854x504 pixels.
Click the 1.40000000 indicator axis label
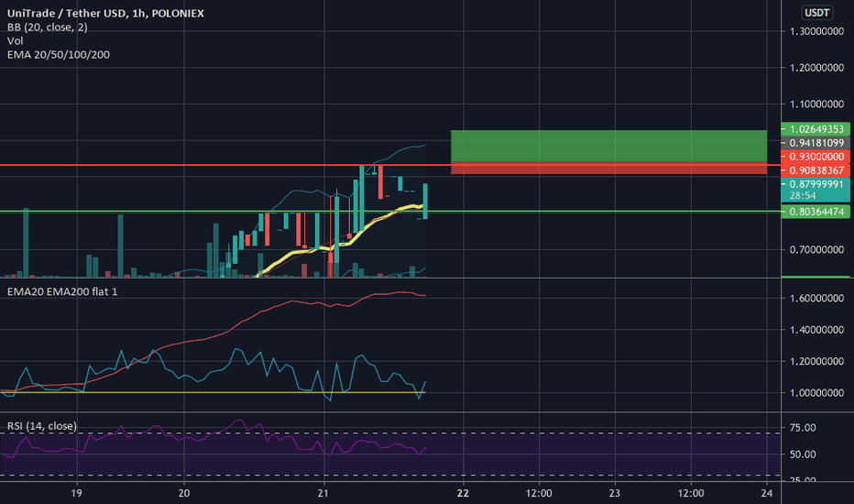pyautogui.click(x=816, y=330)
